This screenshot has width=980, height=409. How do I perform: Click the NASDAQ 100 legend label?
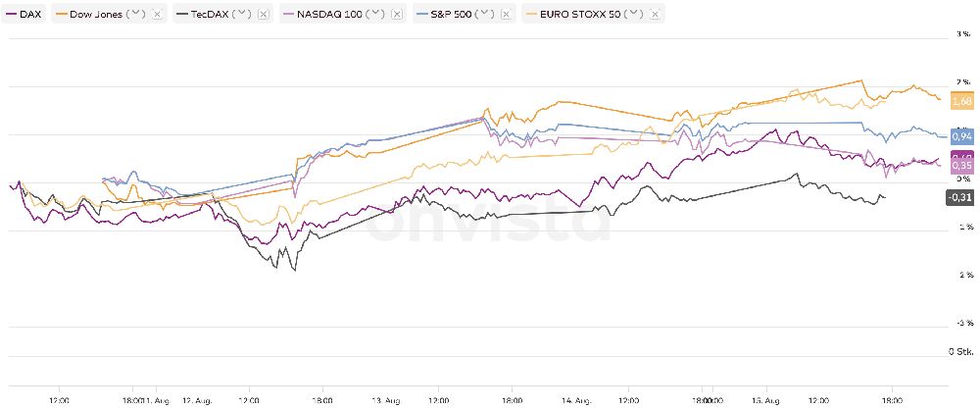[x=330, y=15]
